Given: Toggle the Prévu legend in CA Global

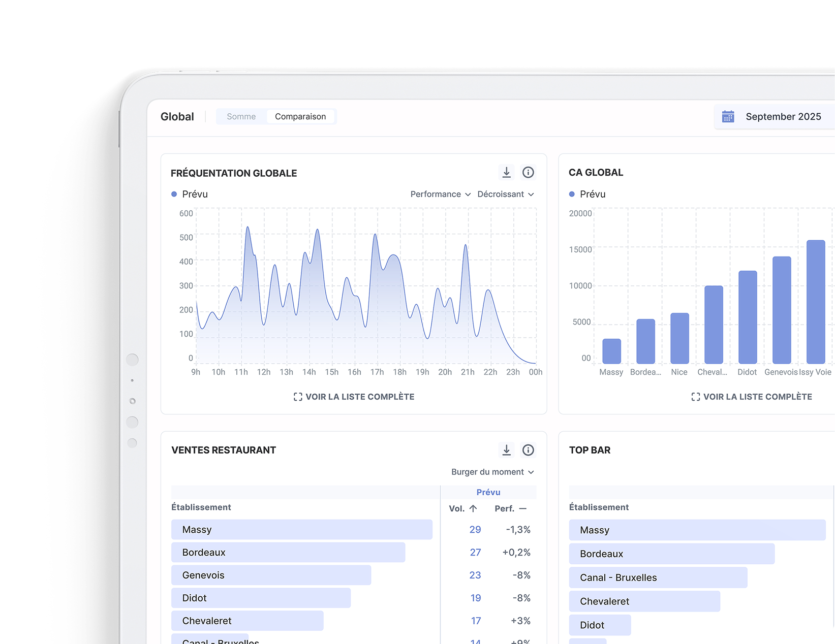Looking at the screenshot, I should click(587, 194).
